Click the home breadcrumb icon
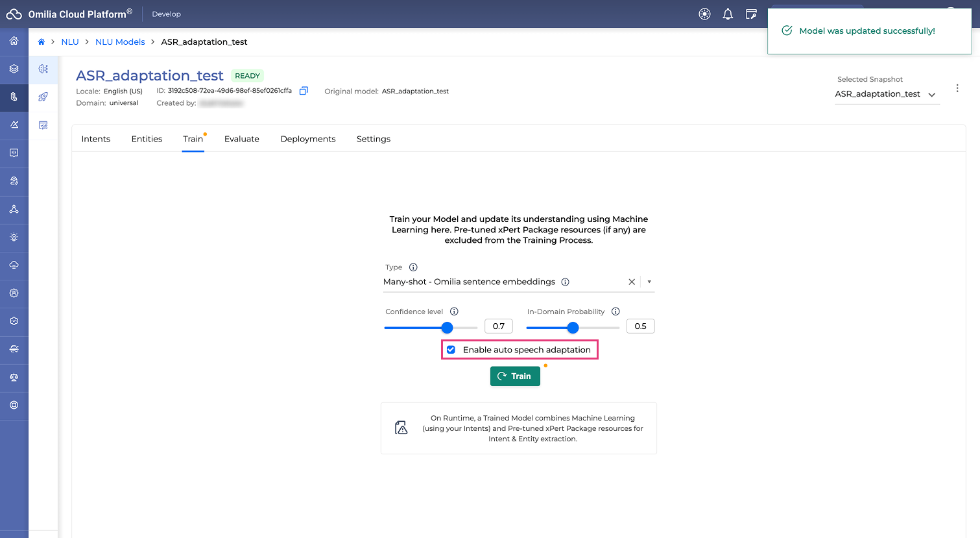 tap(42, 42)
